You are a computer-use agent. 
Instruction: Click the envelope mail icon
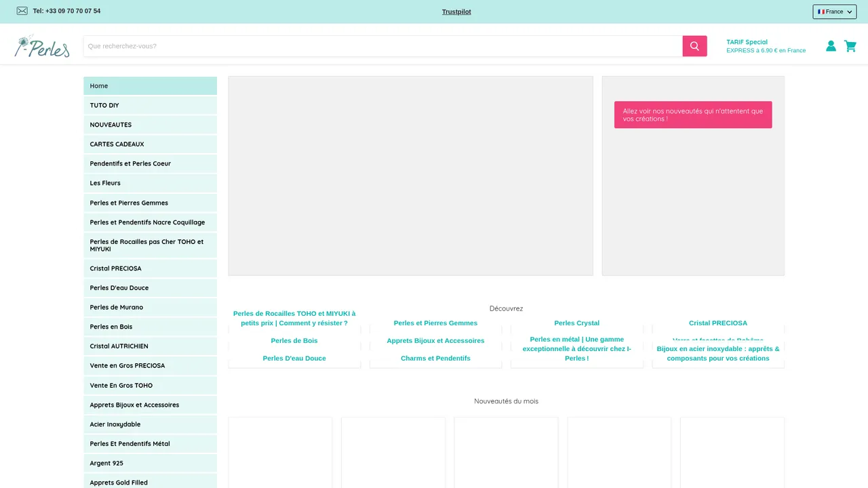22,11
